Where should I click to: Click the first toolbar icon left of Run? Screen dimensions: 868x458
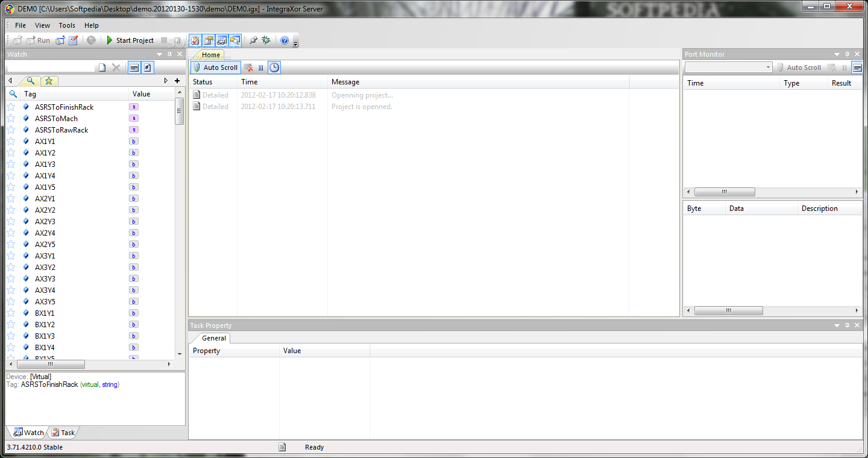pyautogui.click(x=17, y=40)
